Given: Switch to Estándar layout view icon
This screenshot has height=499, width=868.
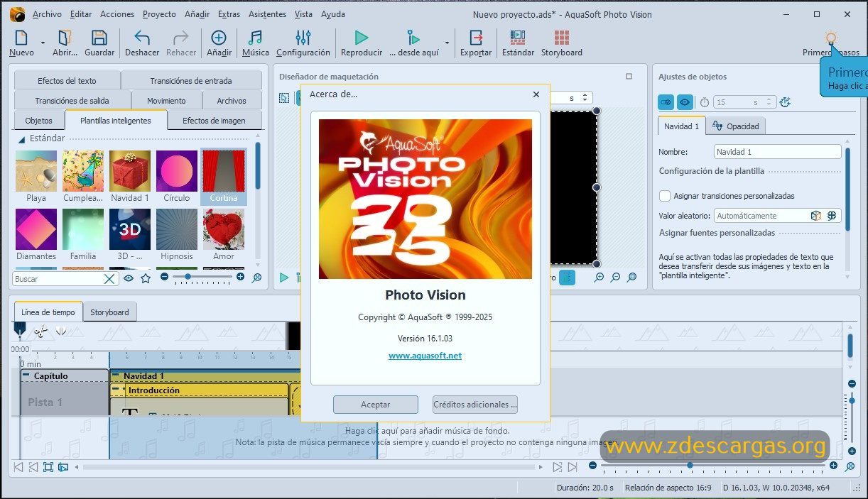Looking at the screenshot, I should pyautogui.click(x=518, y=38).
